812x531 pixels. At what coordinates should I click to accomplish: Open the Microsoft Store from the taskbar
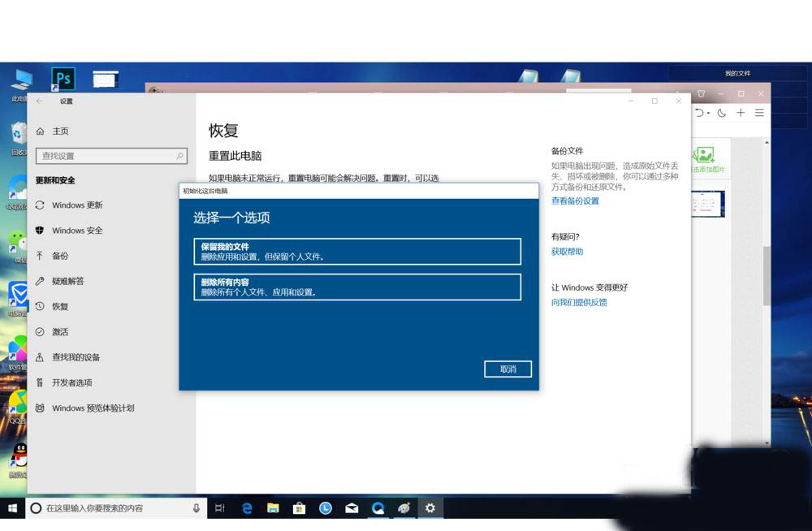[299, 507]
